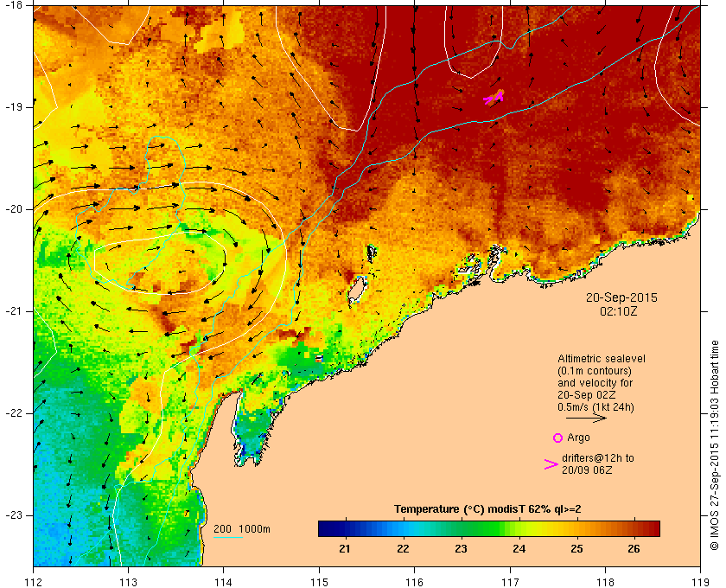The image size is (726, 588).
Task: Click the latitude axis label '-20'
Action: click(x=13, y=209)
